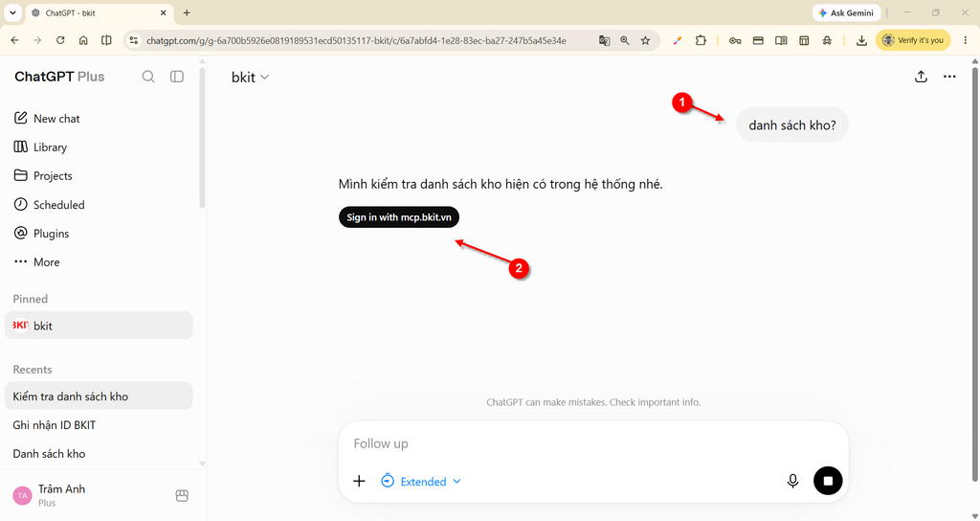Image resolution: width=980 pixels, height=521 pixels.
Task: Click the Pinned section header
Action: (30, 299)
